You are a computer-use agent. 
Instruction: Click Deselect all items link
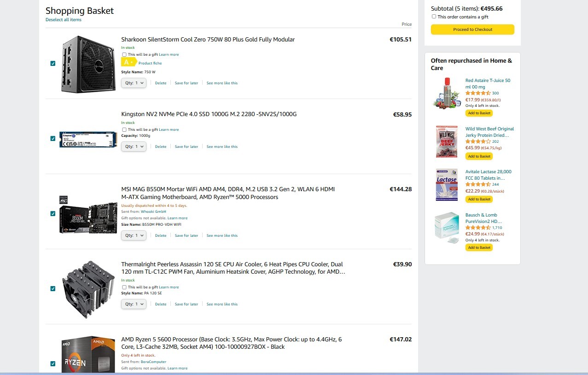click(64, 20)
